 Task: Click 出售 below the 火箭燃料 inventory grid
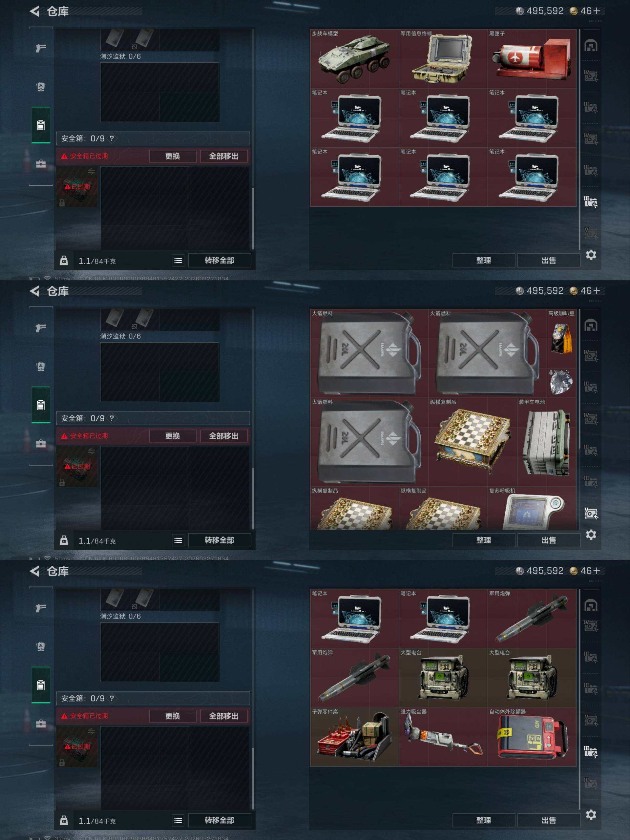548,540
